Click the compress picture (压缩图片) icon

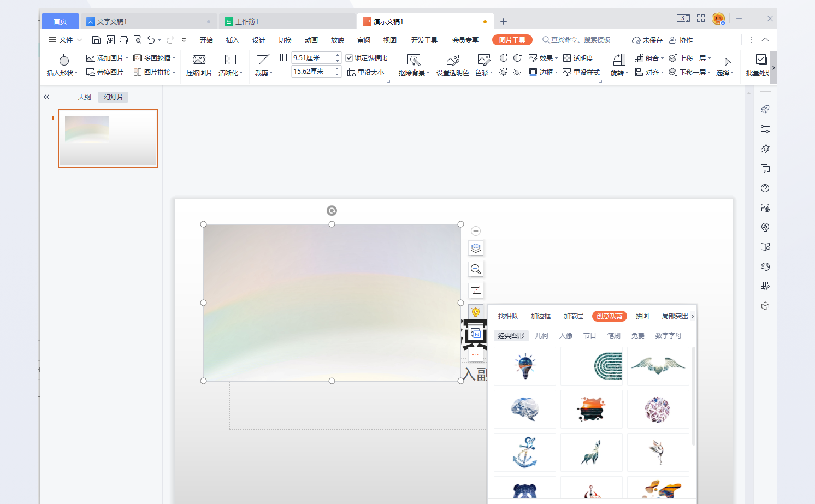tap(199, 60)
